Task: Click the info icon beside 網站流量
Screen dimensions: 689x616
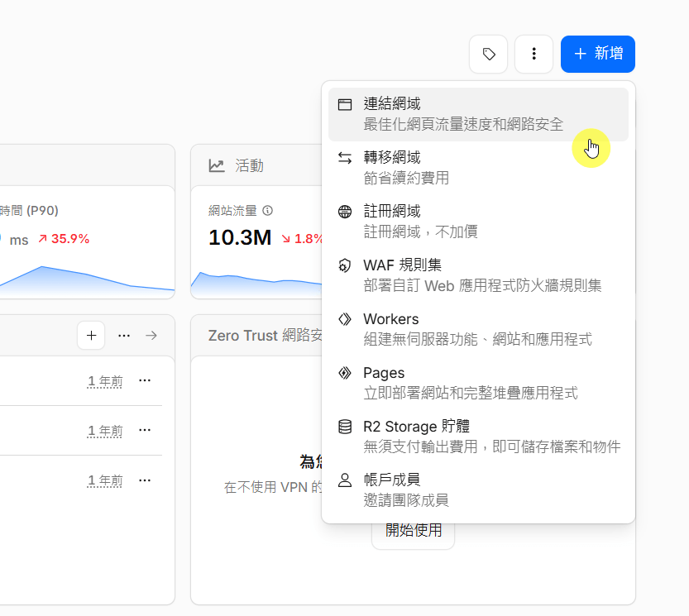Action: [268, 211]
